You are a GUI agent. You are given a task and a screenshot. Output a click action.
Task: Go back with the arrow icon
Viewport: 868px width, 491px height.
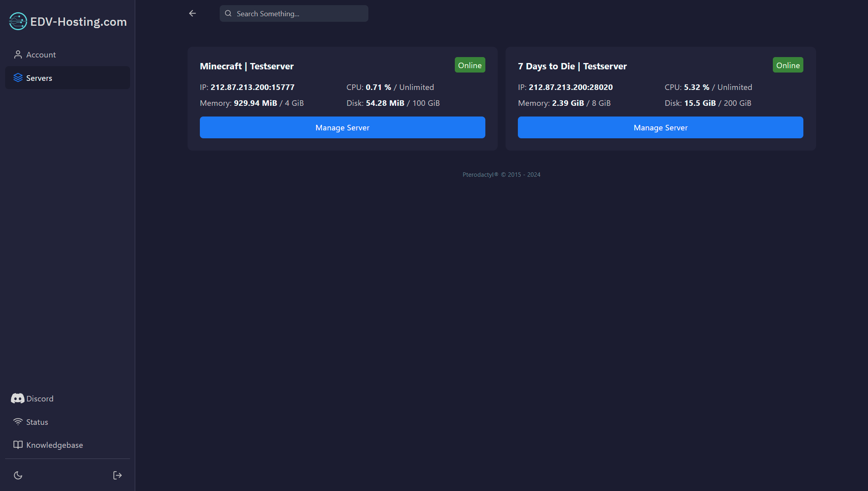(192, 13)
